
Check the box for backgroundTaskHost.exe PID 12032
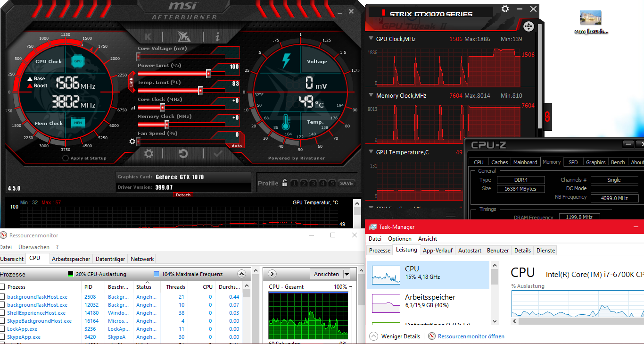click(2, 305)
